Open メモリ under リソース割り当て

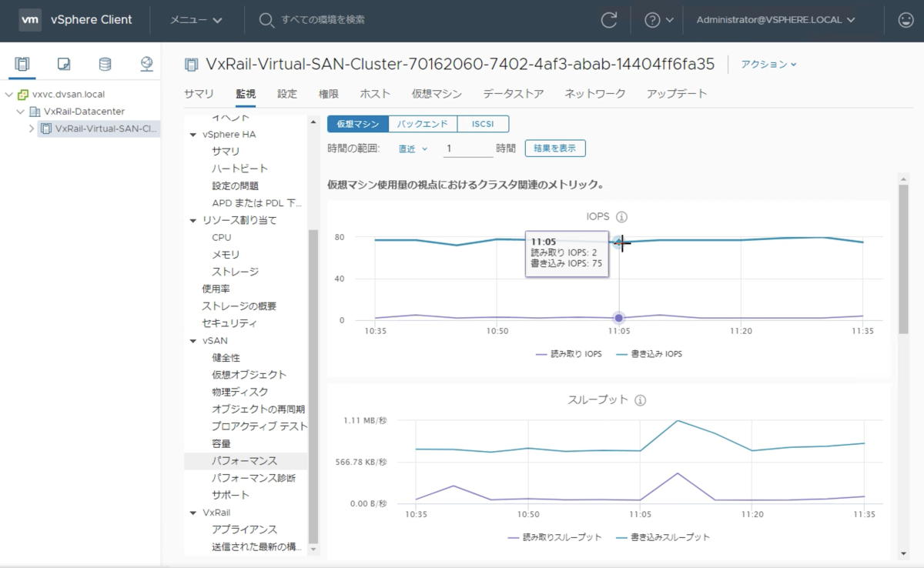click(x=226, y=254)
